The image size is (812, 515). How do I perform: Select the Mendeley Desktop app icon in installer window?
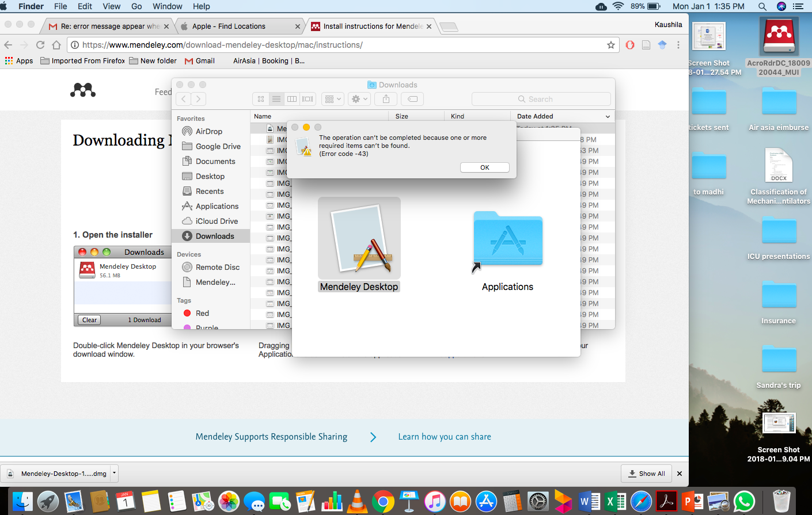[359, 238]
